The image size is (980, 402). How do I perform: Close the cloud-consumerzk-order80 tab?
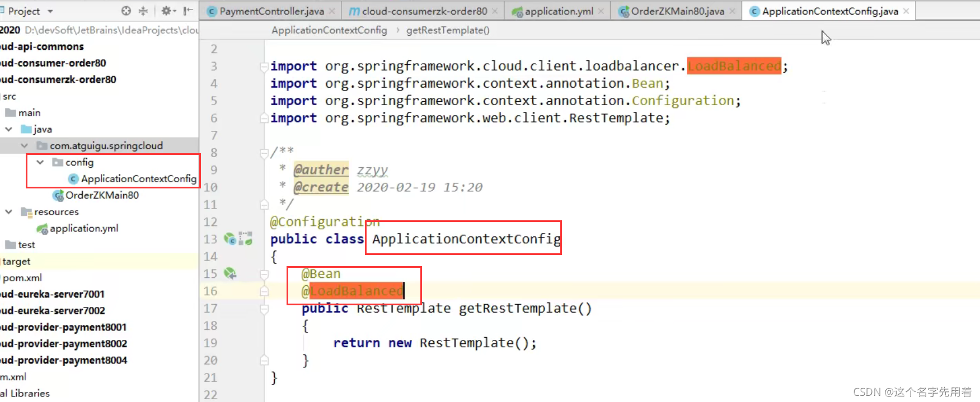click(x=495, y=11)
